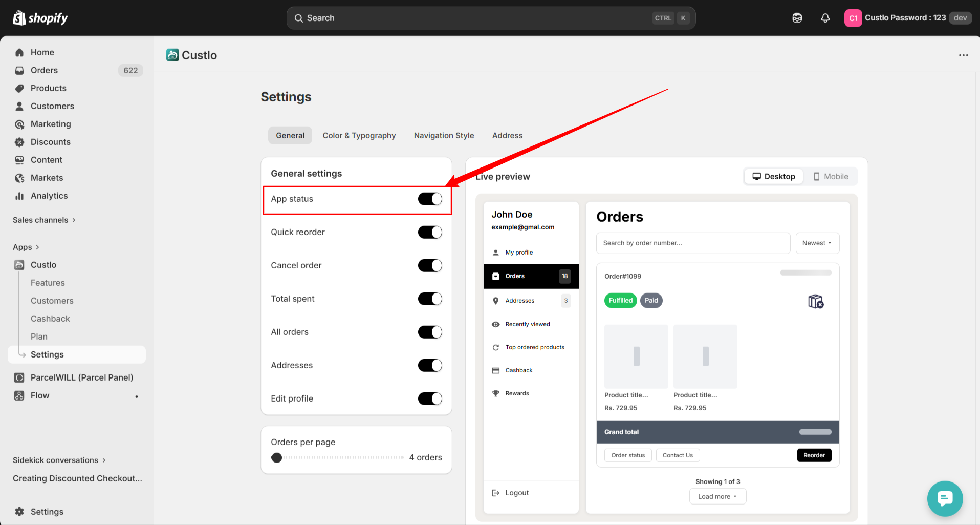Viewport: 980px width, 525px height.
Task: Switch the preview to Mobile
Action: pos(831,176)
